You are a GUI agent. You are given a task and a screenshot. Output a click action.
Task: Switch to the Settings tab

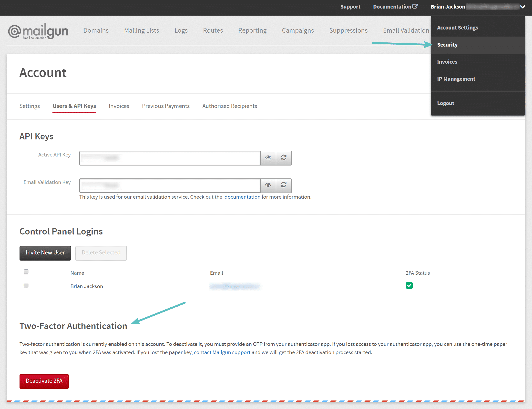(x=29, y=106)
